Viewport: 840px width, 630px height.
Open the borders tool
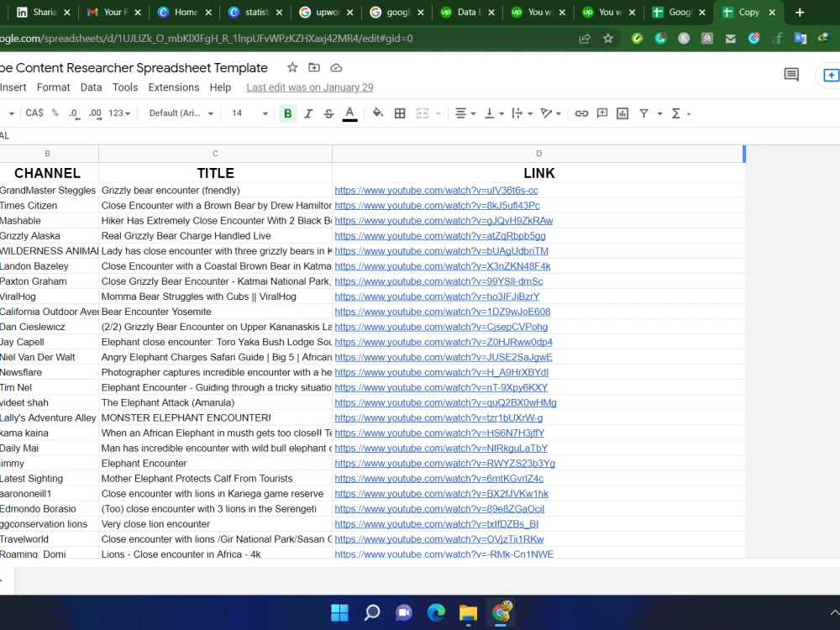tap(400, 113)
